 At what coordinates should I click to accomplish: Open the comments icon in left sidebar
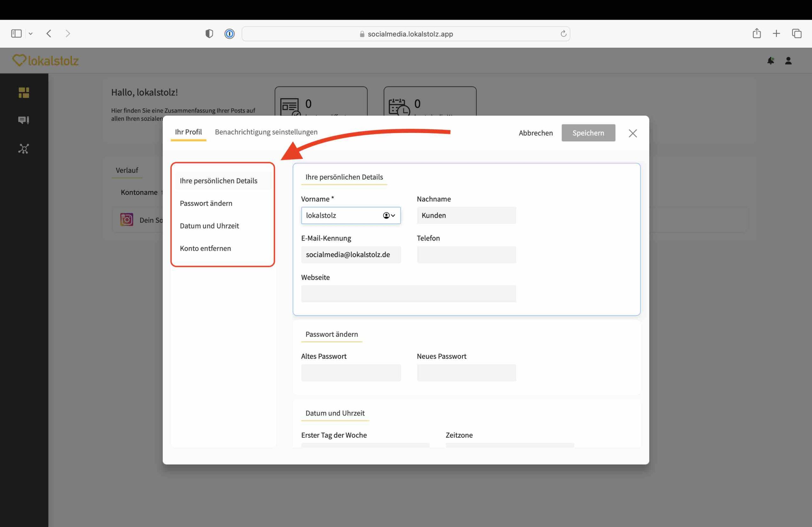[23, 120]
